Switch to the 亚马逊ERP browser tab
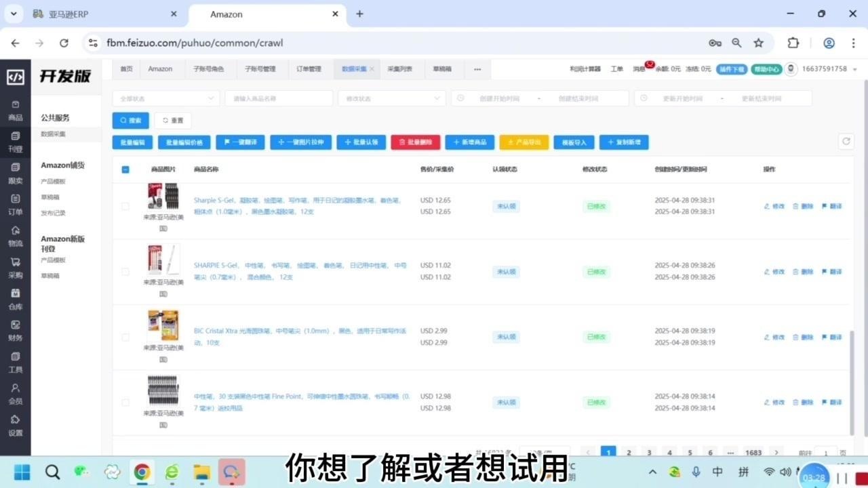Viewport: 868px width, 488px height. [105, 14]
